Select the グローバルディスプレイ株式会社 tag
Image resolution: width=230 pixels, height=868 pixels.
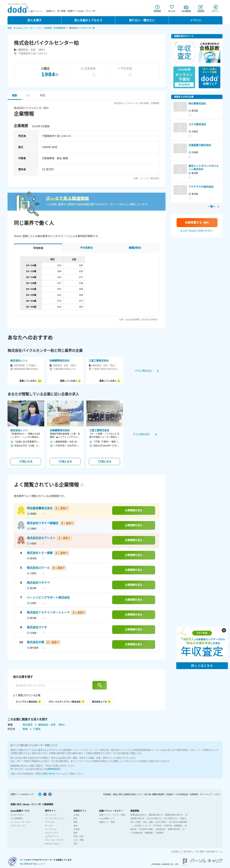[66, 702]
